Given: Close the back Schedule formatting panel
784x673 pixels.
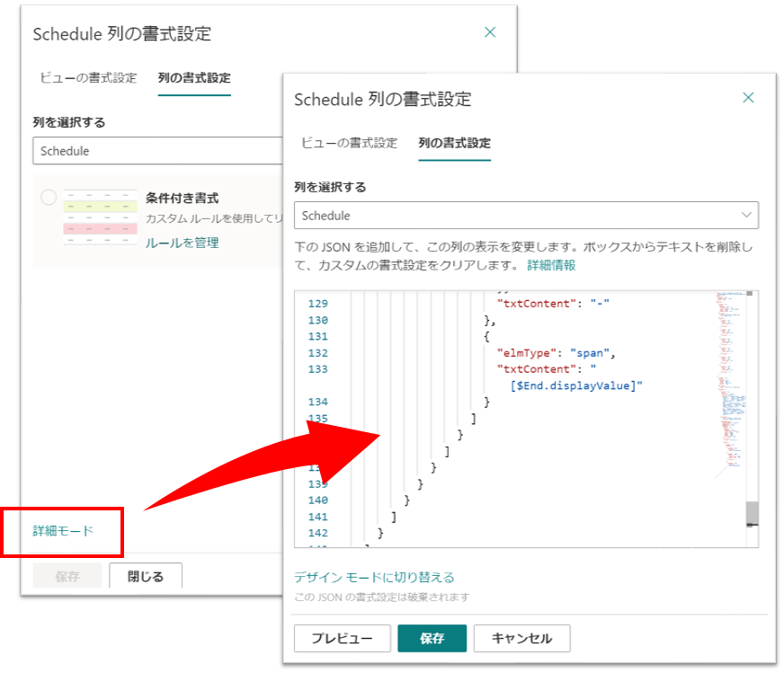Looking at the screenshot, I should tap(490, 32).
